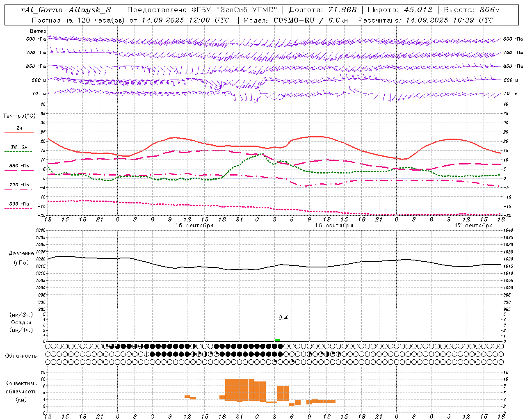Click the Высота: 306м elevation value
This screenshot has height=420, width=525.
[x=472, y=10]
